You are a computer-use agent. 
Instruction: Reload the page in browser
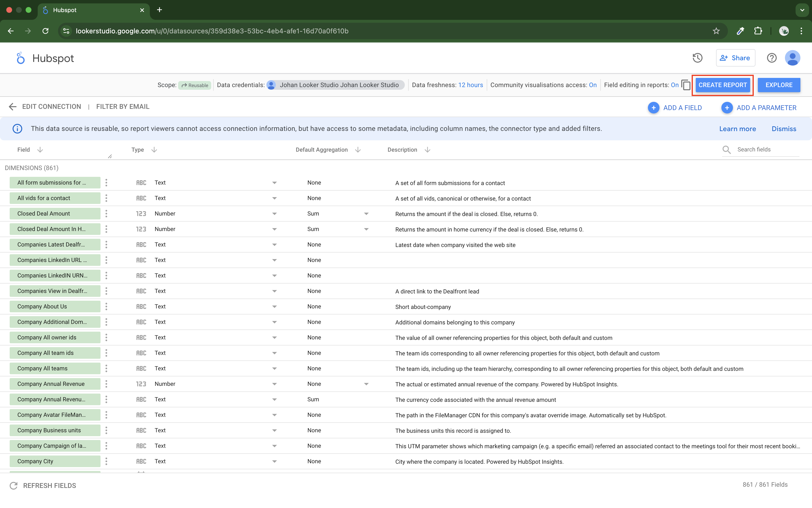click(x=45, y=31)
